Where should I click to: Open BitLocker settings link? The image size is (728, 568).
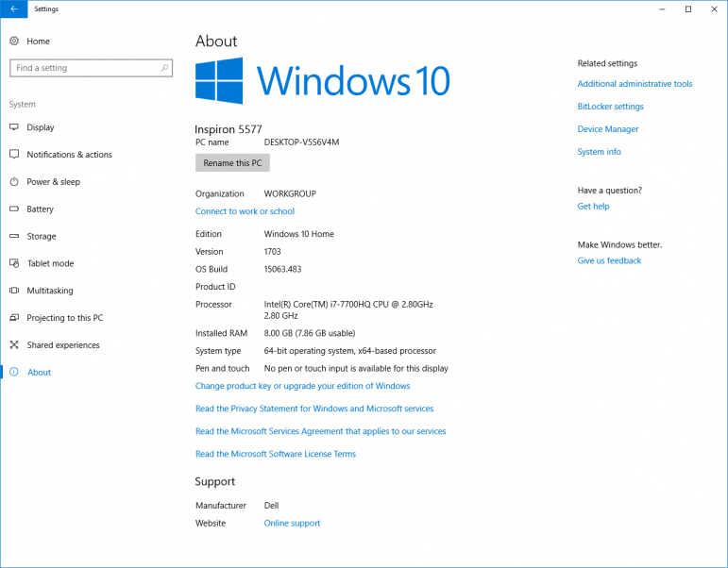[611, 107]
